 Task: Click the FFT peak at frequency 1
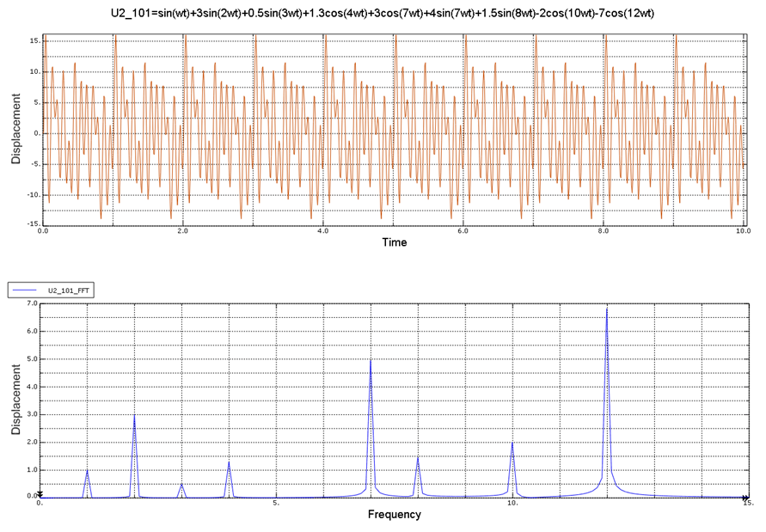[87, 471]
